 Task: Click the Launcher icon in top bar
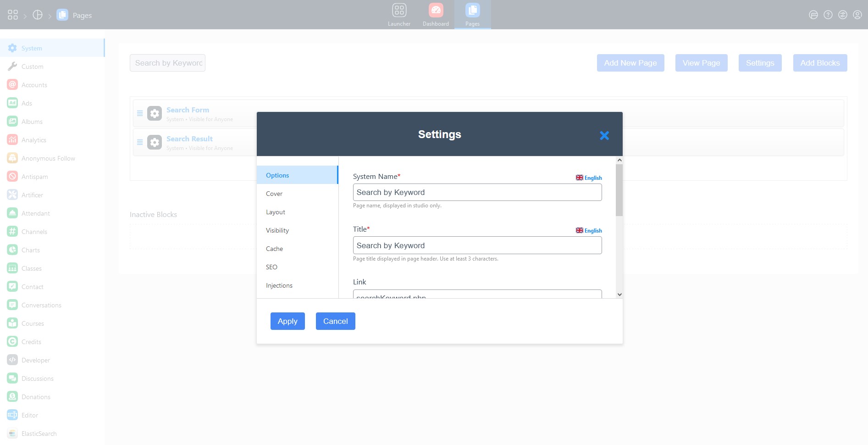click(x=399, y=11)
